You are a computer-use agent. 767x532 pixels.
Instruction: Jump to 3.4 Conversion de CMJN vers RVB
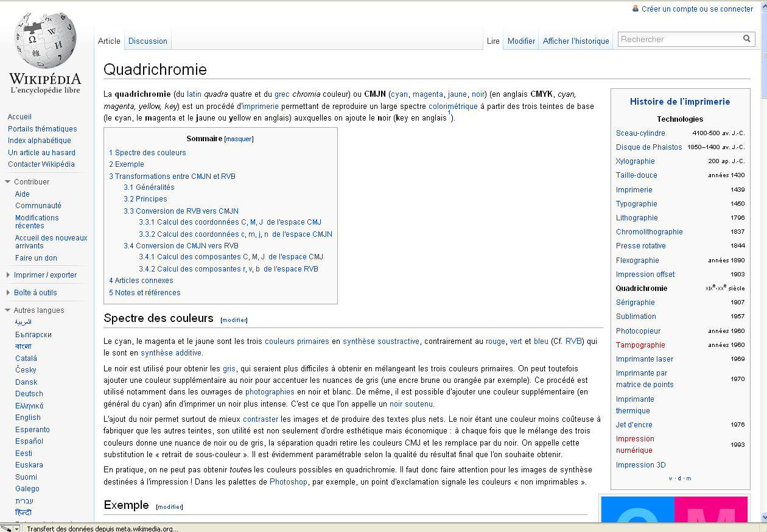coord(181,246)
